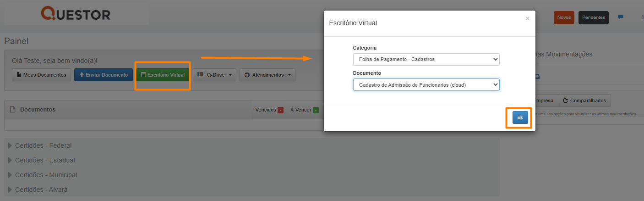This screenshot has height=201, width=644.
Task: Click the Enviar Documento button
Action: click(104, 75)
